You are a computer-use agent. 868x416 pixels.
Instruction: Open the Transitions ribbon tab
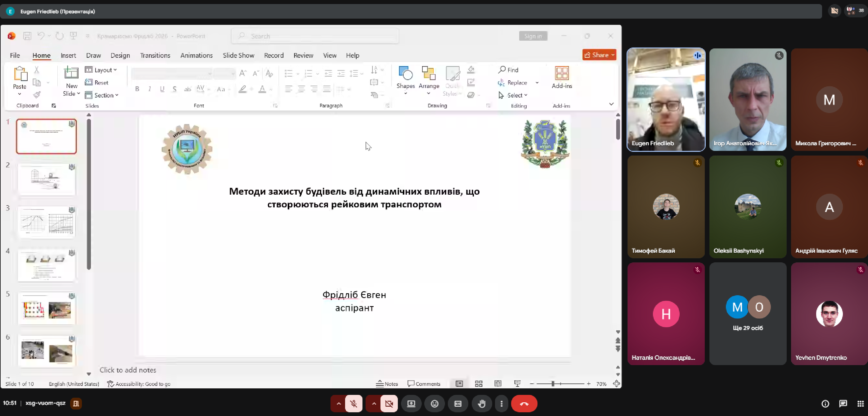[155, 55]
